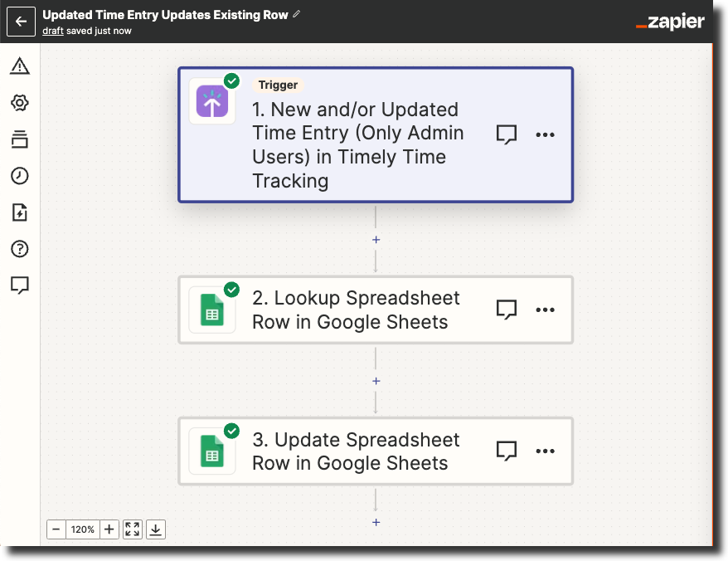Open more options for Lookup Spreadsheet Row

pos(545,310)
